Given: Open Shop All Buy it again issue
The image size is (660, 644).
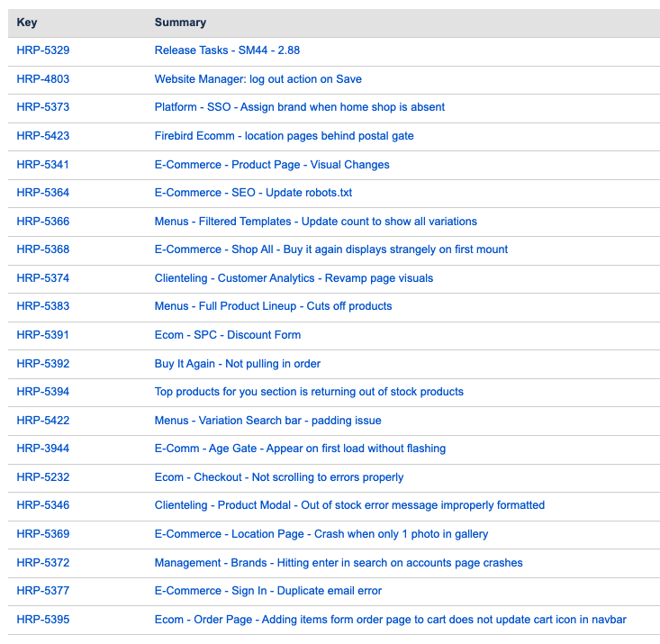Looking at the screenshot, I should 330,249.
